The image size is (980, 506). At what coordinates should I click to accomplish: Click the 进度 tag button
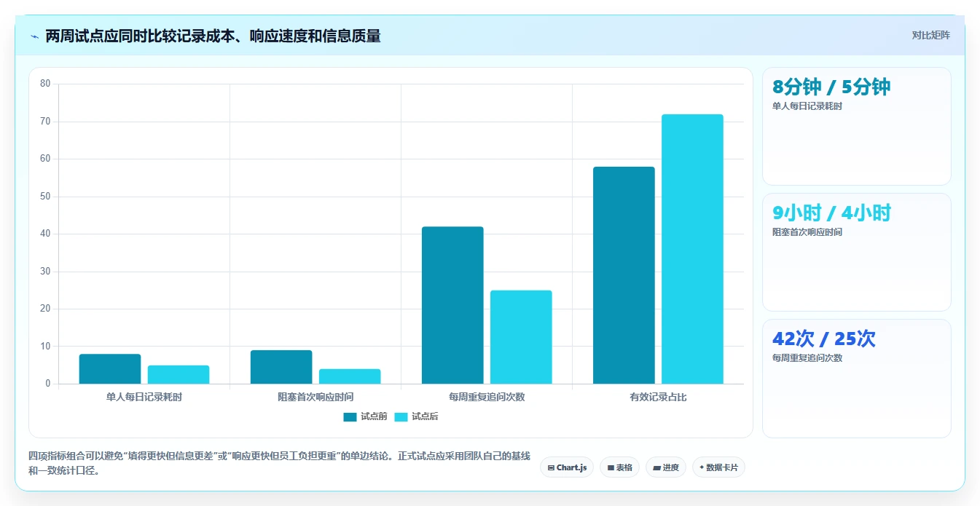(x=666, y=467)
